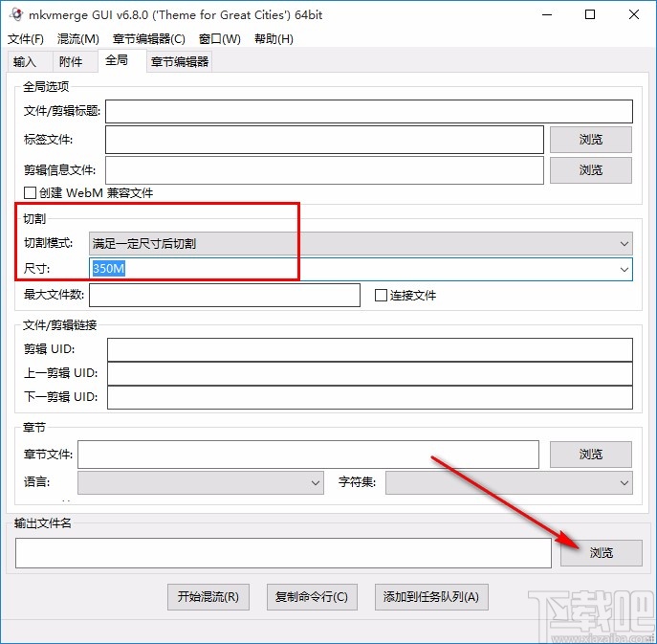Open the 切割模式 dropdown
The image size is (657, 644).
pyautogui.click(x=361, y=244)
